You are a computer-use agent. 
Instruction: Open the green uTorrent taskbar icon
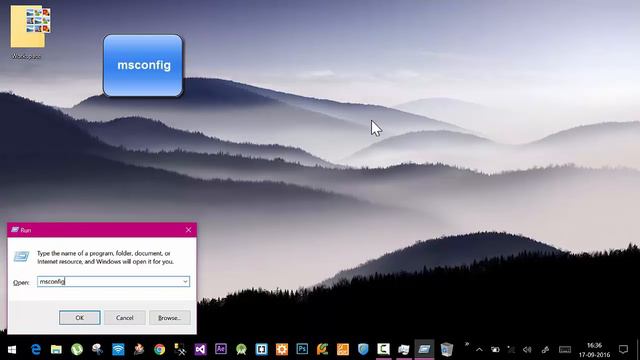[x=77, y=349]
